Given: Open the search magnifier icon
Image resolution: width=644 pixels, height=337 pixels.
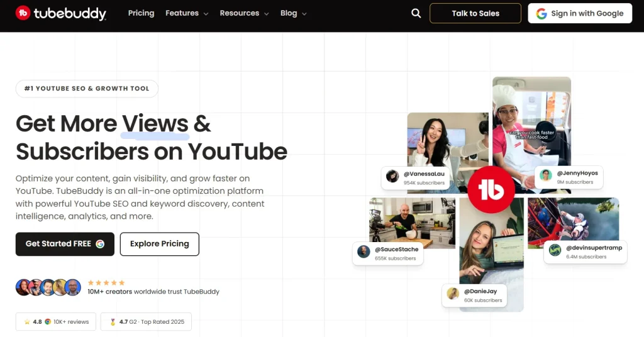Looking at the screenshot, I should click(416, 13).
